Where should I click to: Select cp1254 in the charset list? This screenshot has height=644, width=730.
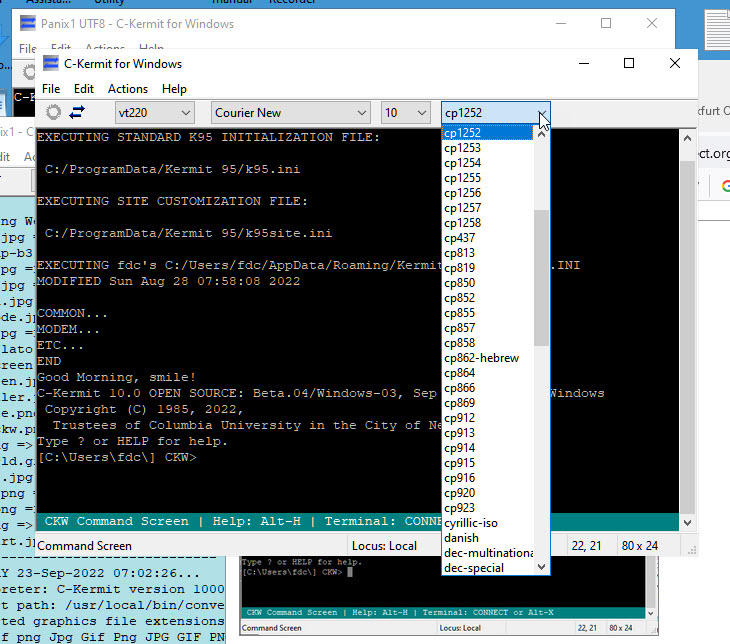click(x=487, y=163)
